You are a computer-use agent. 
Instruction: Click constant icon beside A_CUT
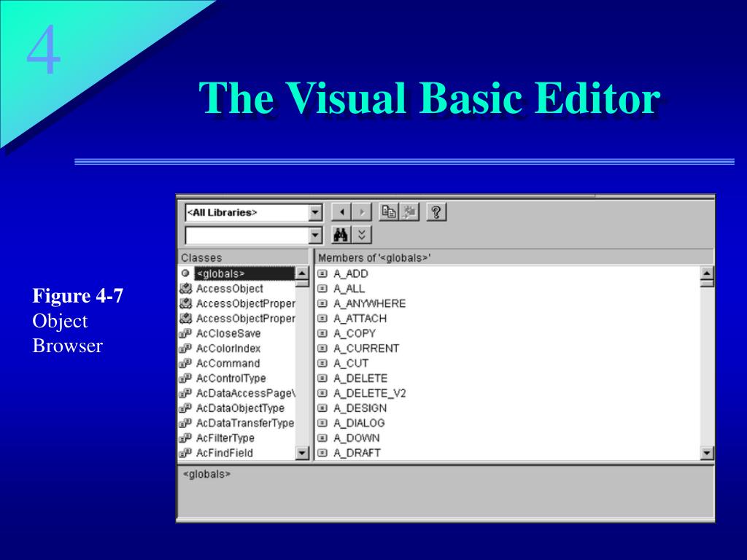(x=322, y=363)
